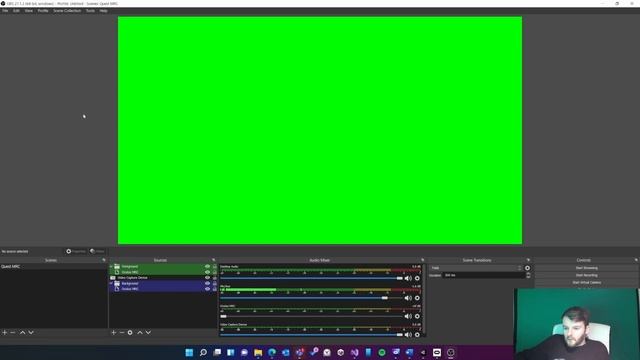The width and height of the screenshot is (640, 360).
Task: Undock the Controls panel with its header icon
Action: point(636,260)
